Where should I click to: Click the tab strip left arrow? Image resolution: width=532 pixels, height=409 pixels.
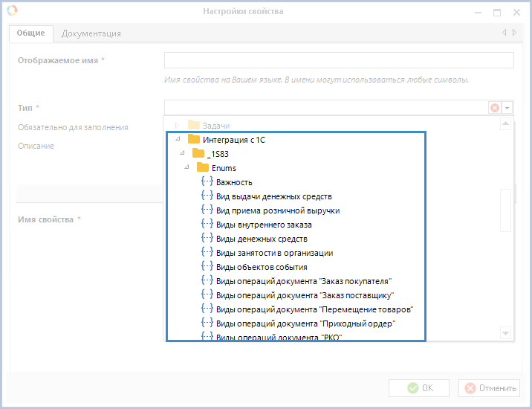click(x=505, y=32)
